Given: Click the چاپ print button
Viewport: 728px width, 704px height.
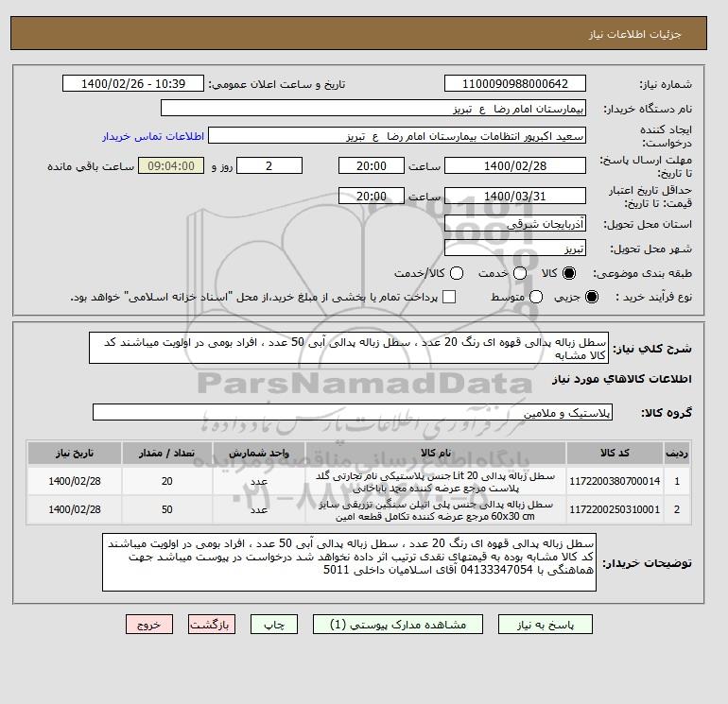Looking at the screenshot, I should click(x=274, y=625).
